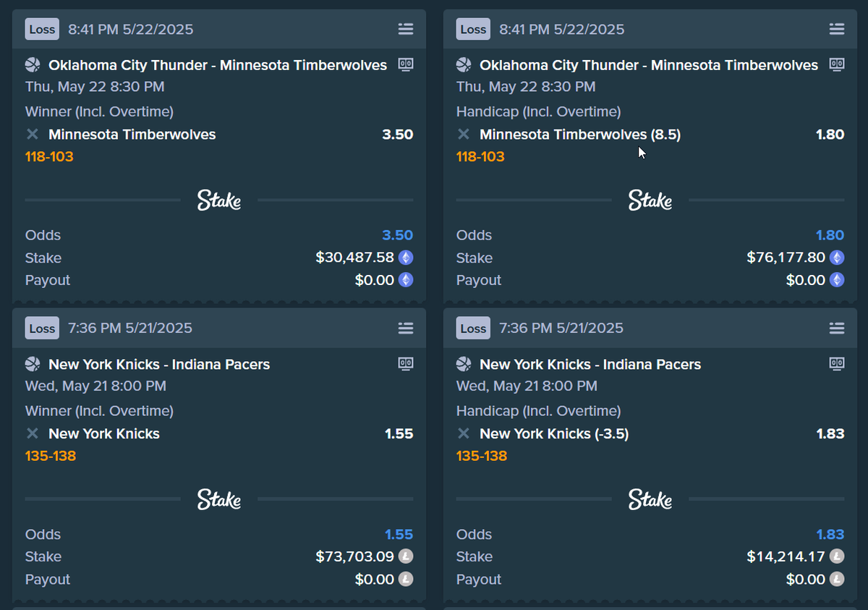The width and height of the screenshot is (868, 610).
Task: Click Litecoin icon next to $73,703.09 stake
Action: pyautogui.click(x=406, y=556)
